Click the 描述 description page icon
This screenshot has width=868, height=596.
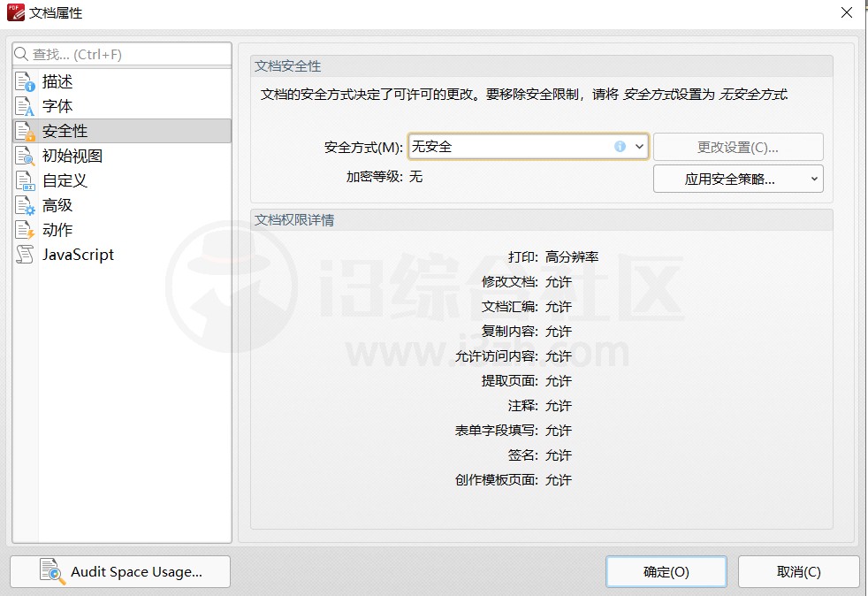25,81
